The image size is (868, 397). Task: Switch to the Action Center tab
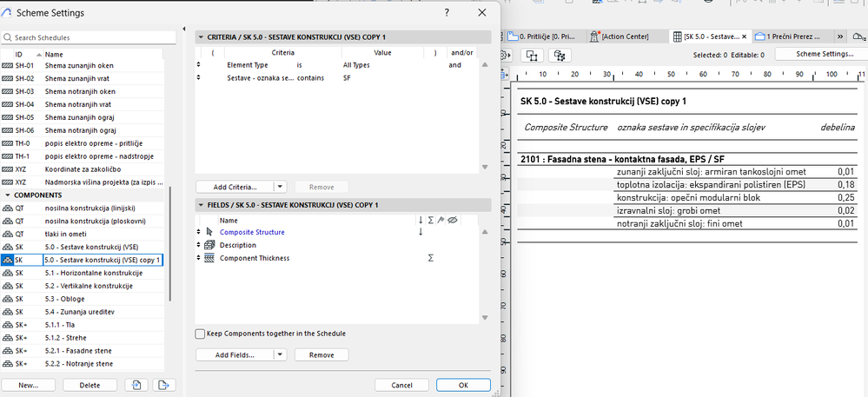pyautogui.click(x=626, y=36)
